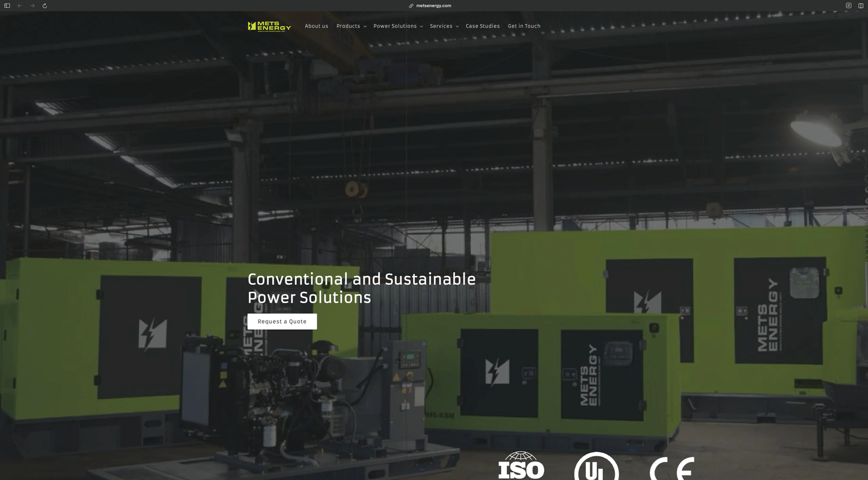Click the ISO certification logo
The image size is (868, 480).
521,466
